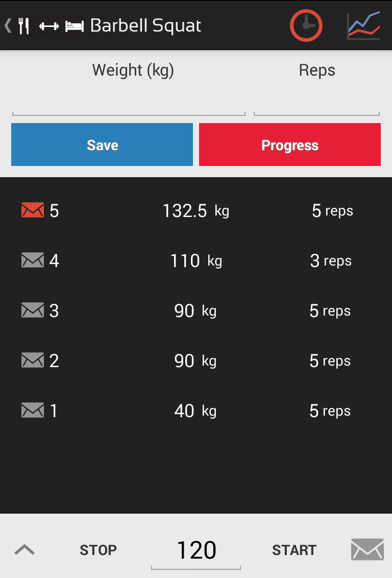Tap the red envelope on set 5

[x=33, y=210]
